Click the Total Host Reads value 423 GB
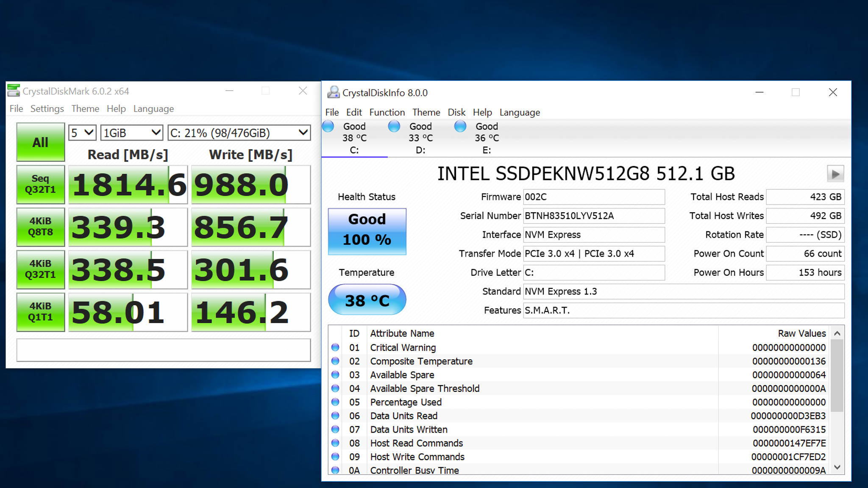This screenshot has height=488, width=868. click(x=805, y=197)
